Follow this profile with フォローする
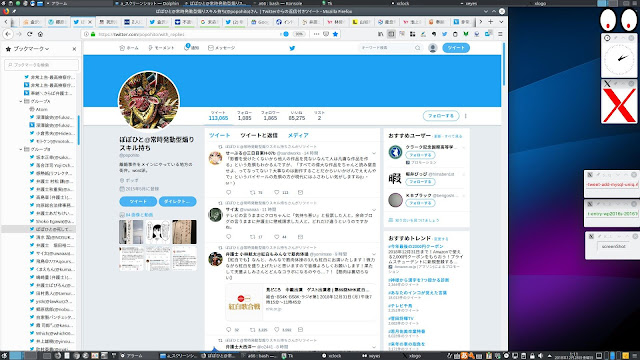This screenshot has height=360, width=640. (x=441, y=116)
